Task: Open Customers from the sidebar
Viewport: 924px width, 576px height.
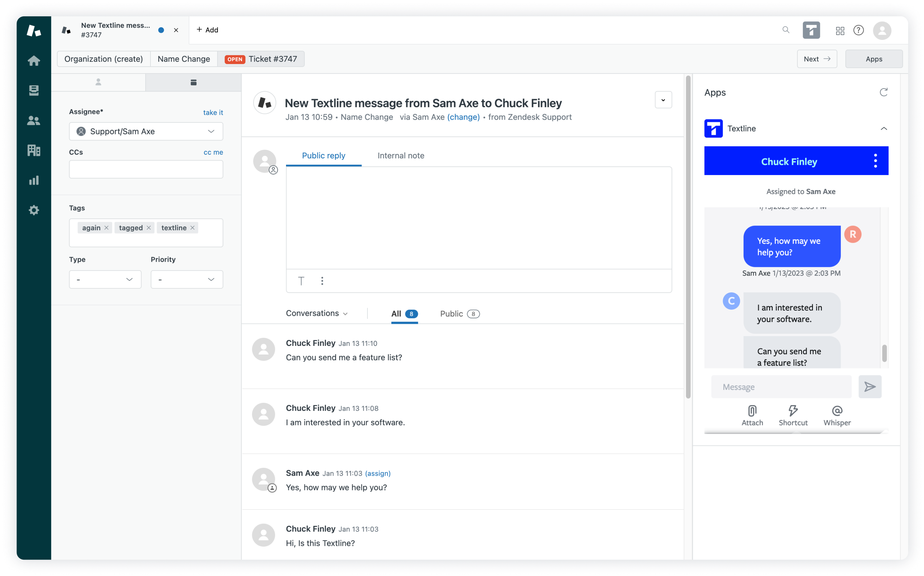Action: click(33, 120)
